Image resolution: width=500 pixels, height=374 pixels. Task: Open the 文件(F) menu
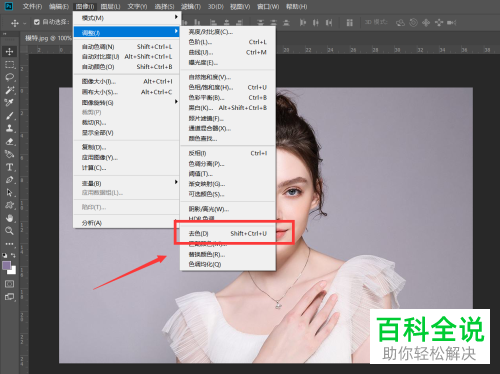(32, 6)
